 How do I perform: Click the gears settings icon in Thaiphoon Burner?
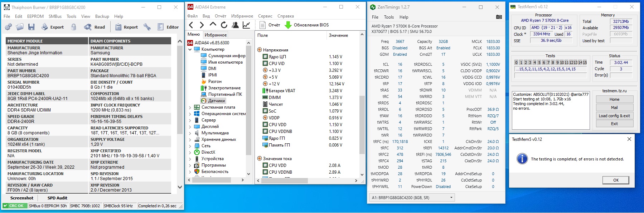[x=8, y=27]
